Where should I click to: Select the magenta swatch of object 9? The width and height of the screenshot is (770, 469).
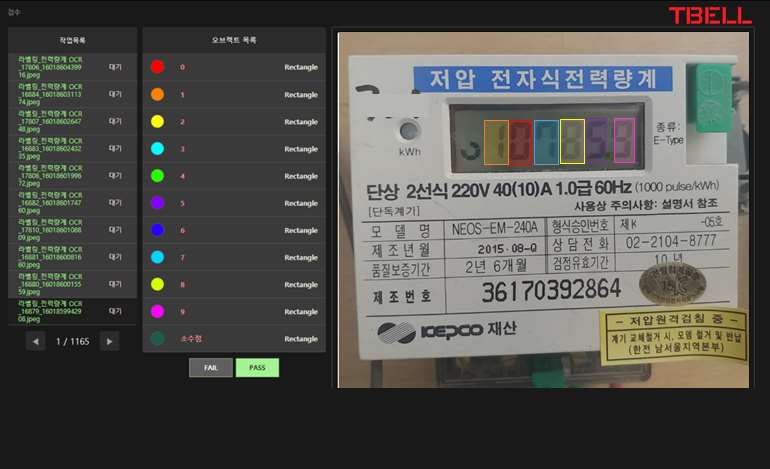[x=158, y=311]
